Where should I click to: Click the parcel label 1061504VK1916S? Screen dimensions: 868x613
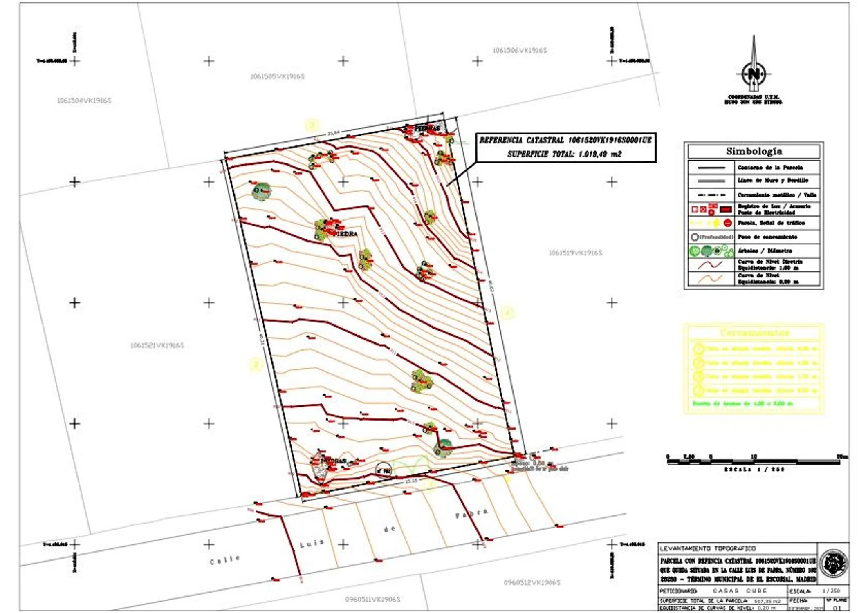click(84, 101)
